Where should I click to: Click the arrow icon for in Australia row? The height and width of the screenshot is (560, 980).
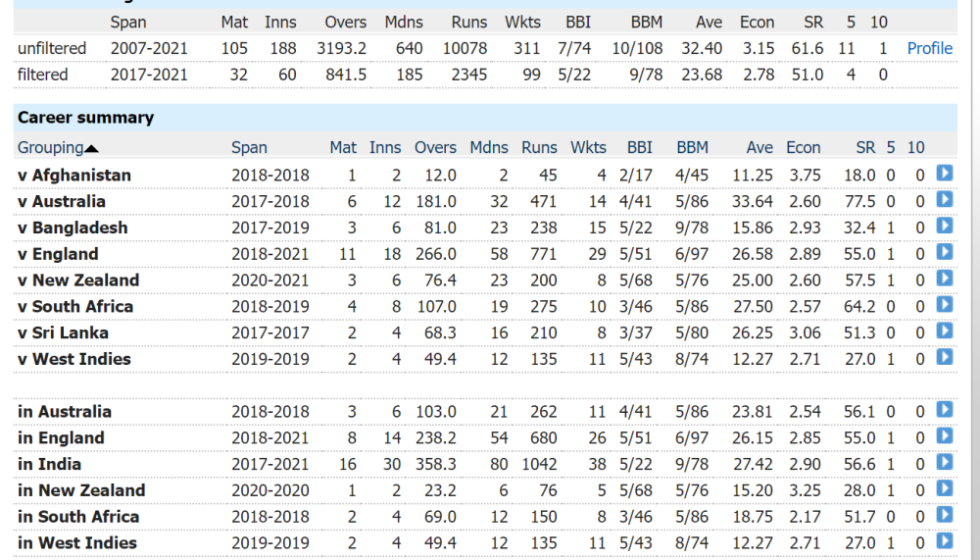pyautogui.click(x=945, y=410)
